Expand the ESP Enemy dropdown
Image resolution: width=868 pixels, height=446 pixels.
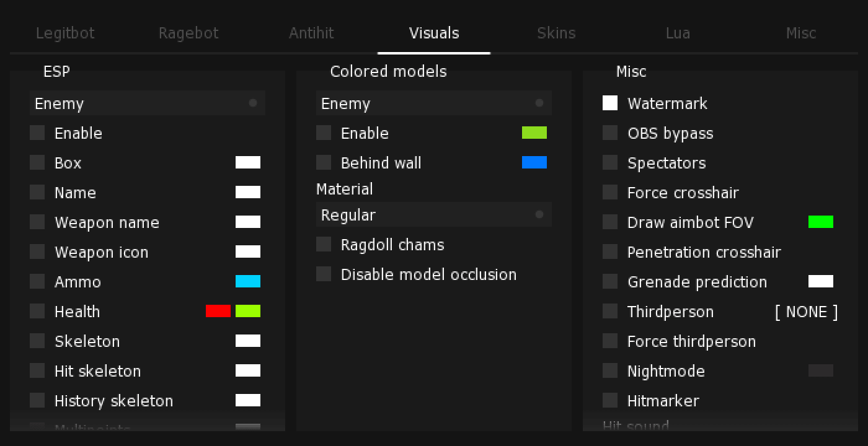[148, 103]
